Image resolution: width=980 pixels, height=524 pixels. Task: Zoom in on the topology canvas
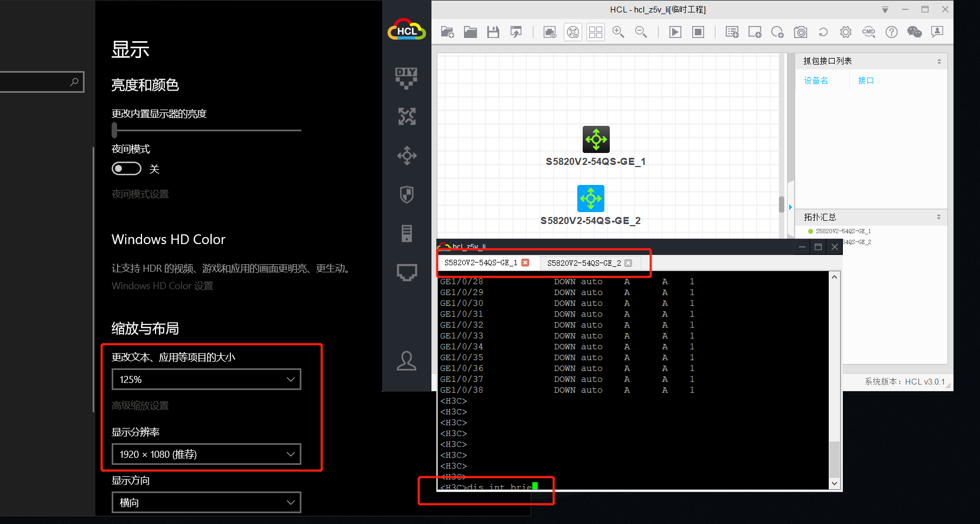pyautogui.click(x=618, y=32)
